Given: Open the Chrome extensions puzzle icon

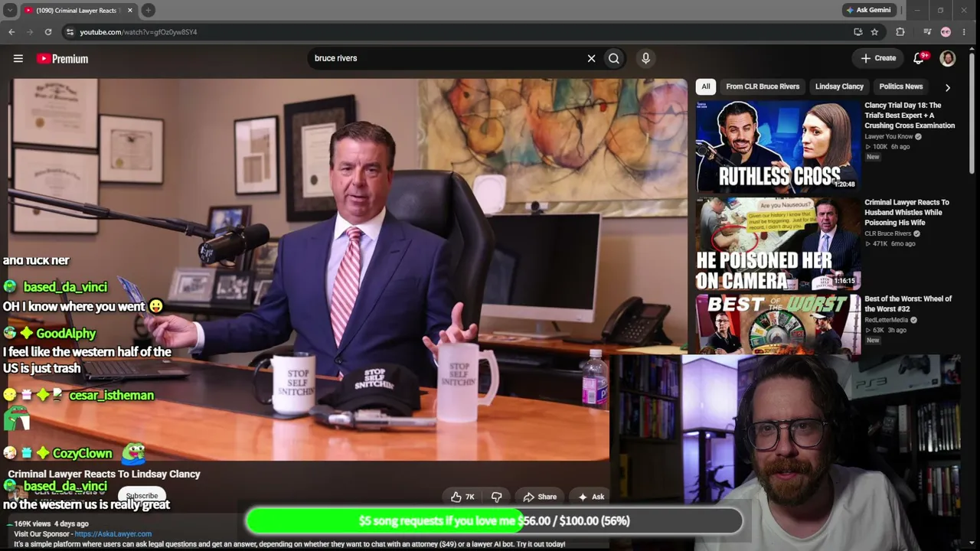Looking at the screenshot, I should click(x=900, y=32).
